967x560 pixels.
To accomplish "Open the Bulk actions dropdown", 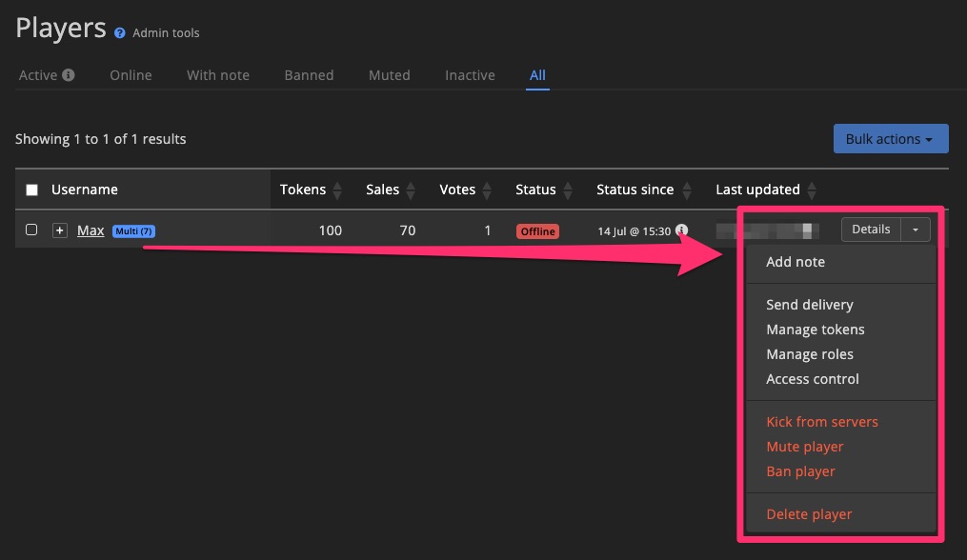I will coord(890,138).
